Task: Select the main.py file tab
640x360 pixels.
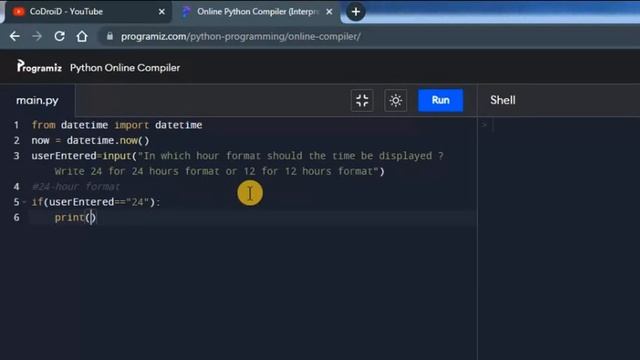Action: [x=37, y=100]
